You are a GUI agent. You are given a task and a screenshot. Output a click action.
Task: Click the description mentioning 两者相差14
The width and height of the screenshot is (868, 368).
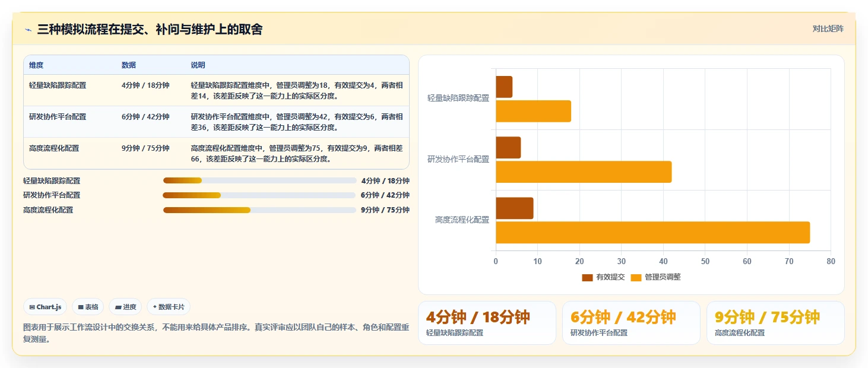pos(297,91)
